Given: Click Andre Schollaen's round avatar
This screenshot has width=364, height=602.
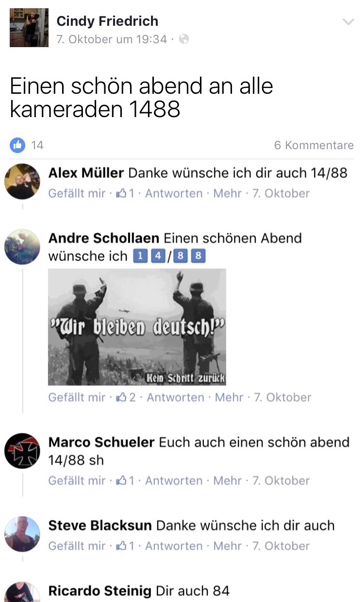Looking at the screenshot, I should pos(22,247).
